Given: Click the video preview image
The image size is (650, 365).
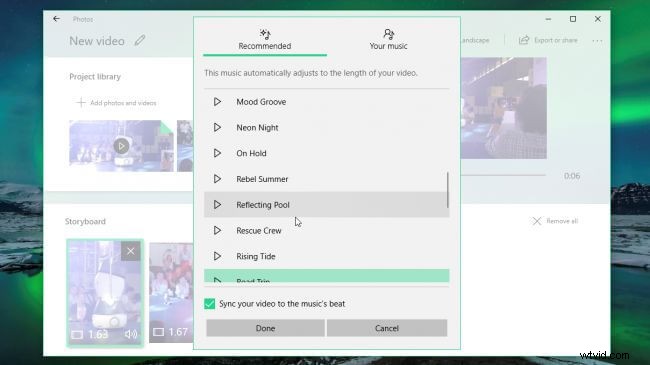Looking at the screenshot, I should (504, 108).
